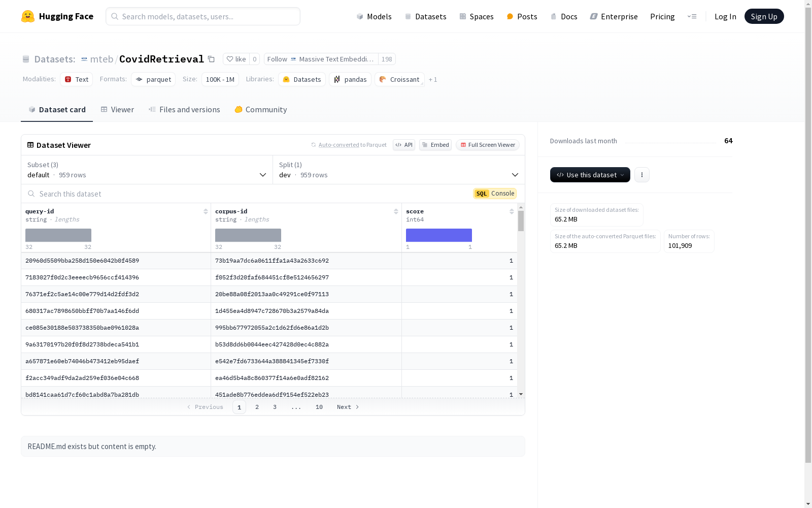Expand the Subset dropdown
Screen dimensions: 812x508
coord(147,170)
